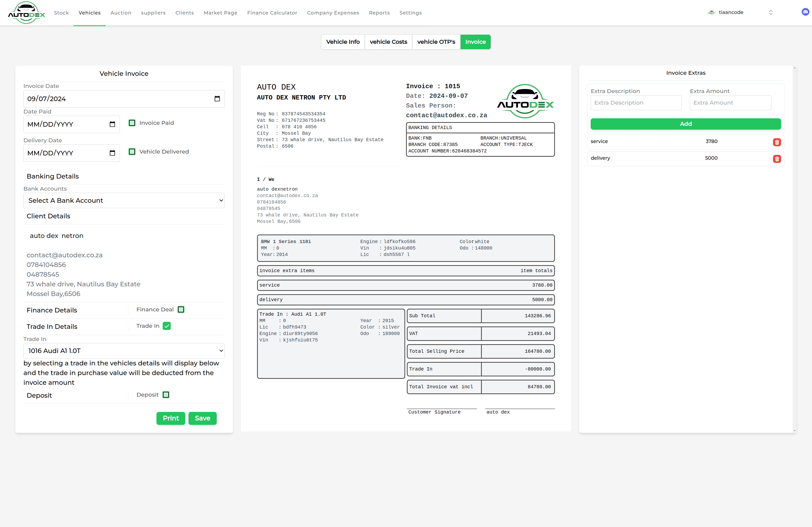812x527 pixels.
Task: Open Market Page
Action: 220,13
